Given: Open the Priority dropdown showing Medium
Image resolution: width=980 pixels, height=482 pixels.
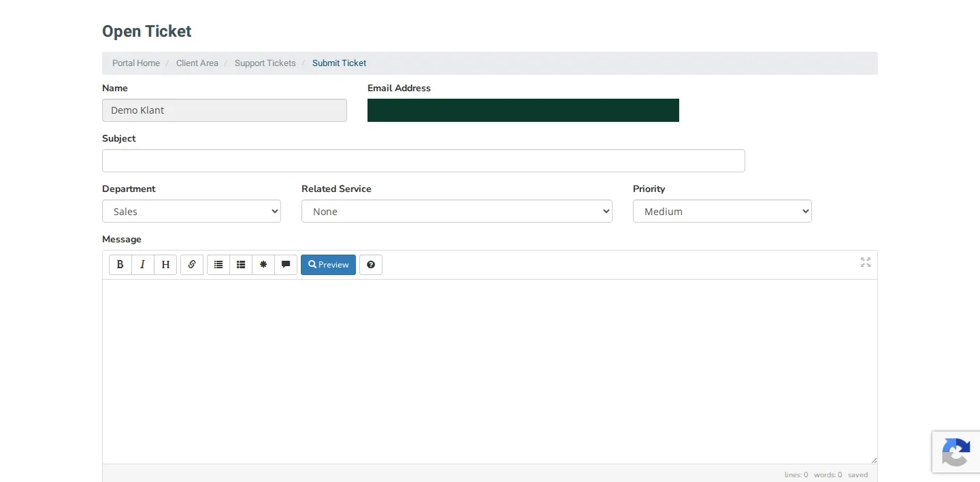Looking at the screenshot, I should [722, 211].
